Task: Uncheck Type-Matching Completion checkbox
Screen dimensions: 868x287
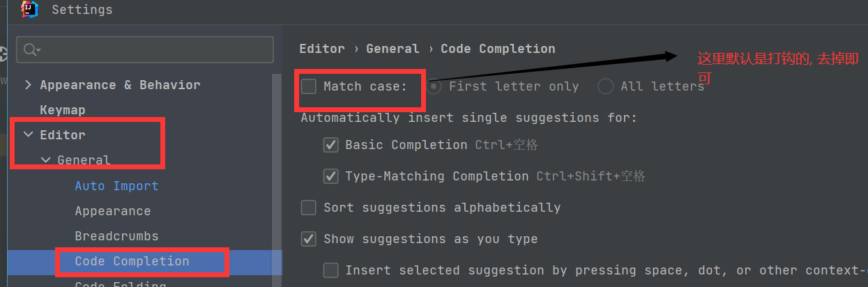Action: point(331,176)
